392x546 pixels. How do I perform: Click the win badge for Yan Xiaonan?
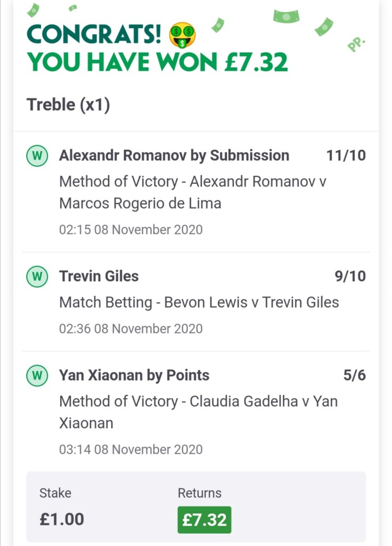point(36,375)
